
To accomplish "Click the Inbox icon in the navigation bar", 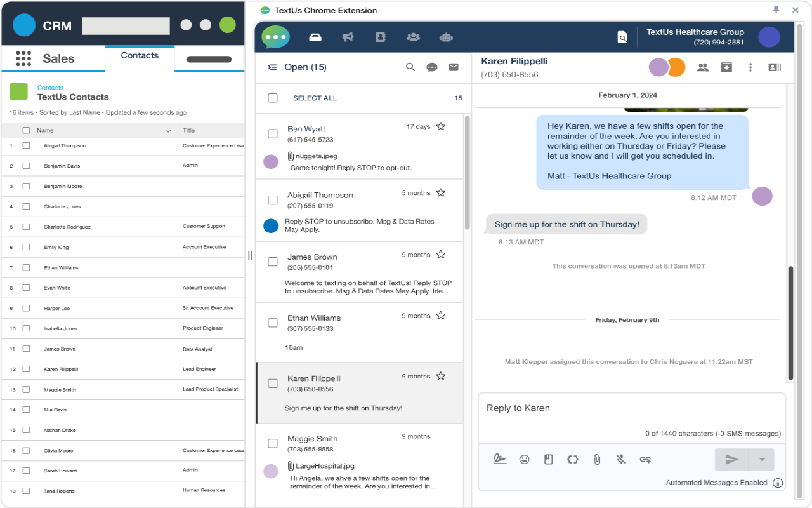I will pyautogui.click(x=315, y=36).
